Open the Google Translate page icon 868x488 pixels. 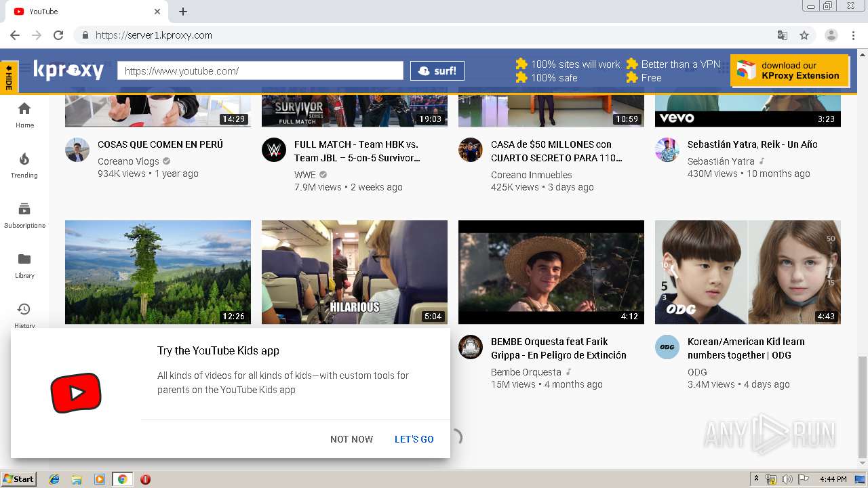tap(783, 35)
